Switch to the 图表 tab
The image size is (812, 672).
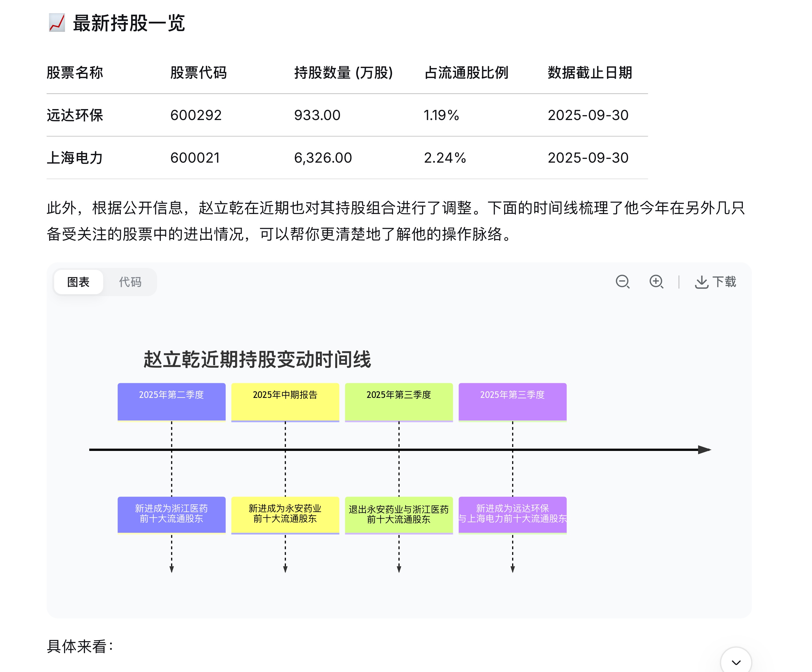coord(78,282)
